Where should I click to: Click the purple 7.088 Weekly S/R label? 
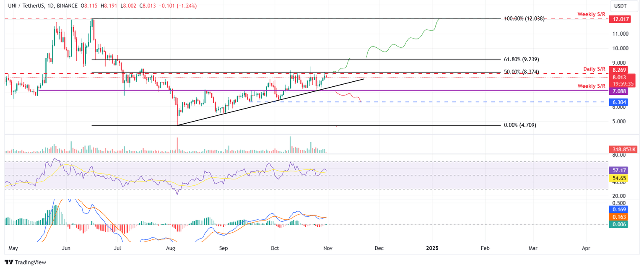[619, 91]
